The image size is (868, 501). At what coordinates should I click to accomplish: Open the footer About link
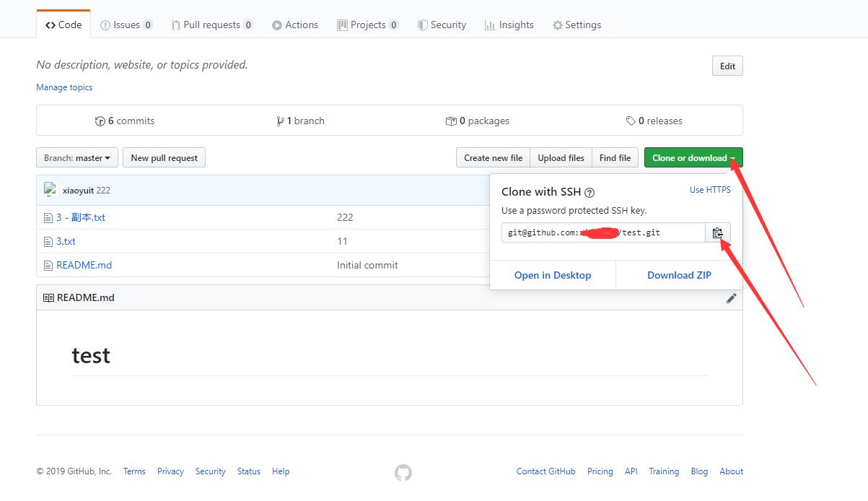[x=732, y=471]
